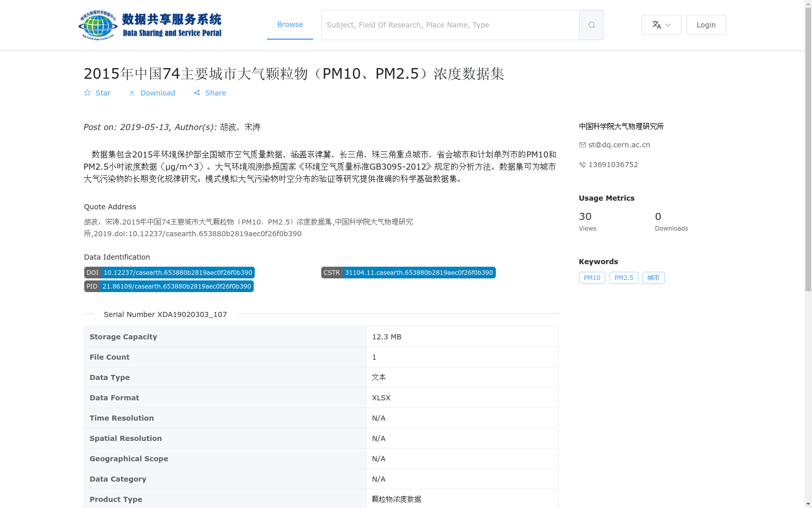
Task: Click the Star icon for this dataset
Action: click(87, 93)
